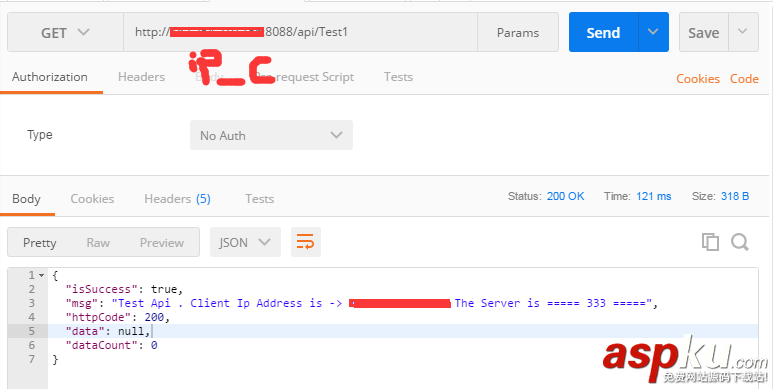Viewport: 773px width, 389px height.
Task: Expand the Send options arrow
Action: pos(653,33)
